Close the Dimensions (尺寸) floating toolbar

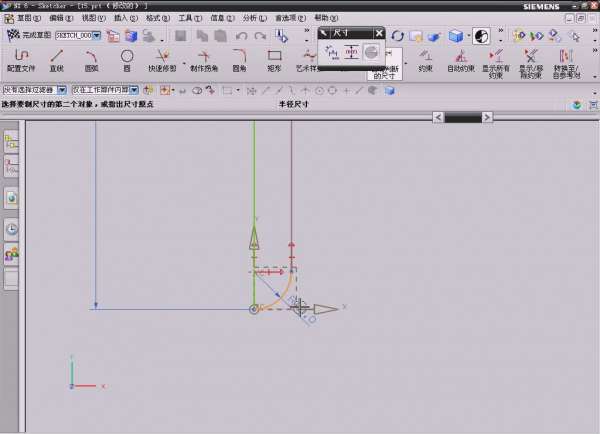tap(379, 33)
